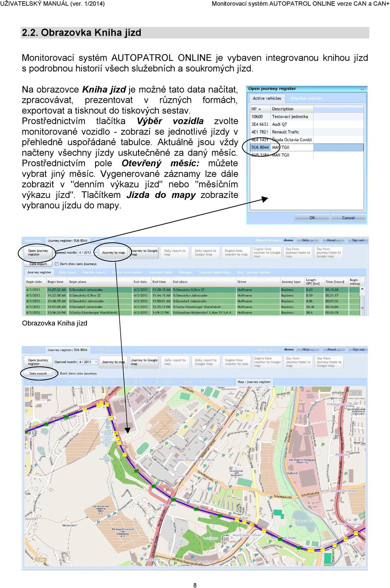The width and height of the screenshot is (390, 588).
Task: Click end place D:Glauchau-Höckendorf 1,4km cell
Action: click(x=204, y=312)
